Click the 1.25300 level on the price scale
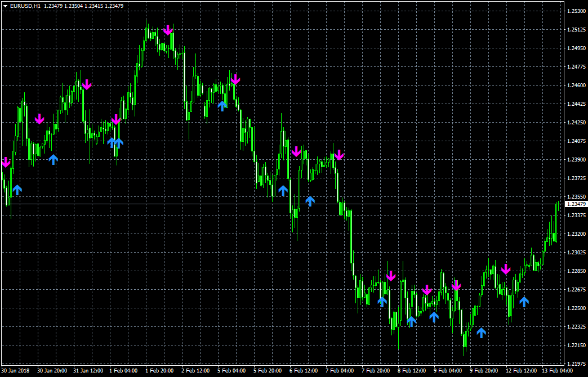Viewport: 588px width, 377px height. pos(576,11)
